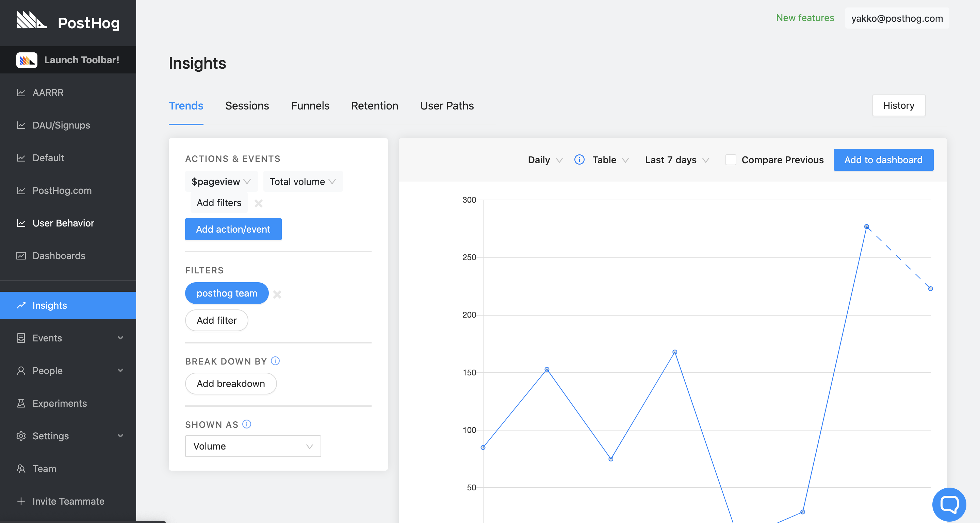Screen dimensions: 980x523
Task: Click the info icon beside Daily interval
Action: (579, 159)
